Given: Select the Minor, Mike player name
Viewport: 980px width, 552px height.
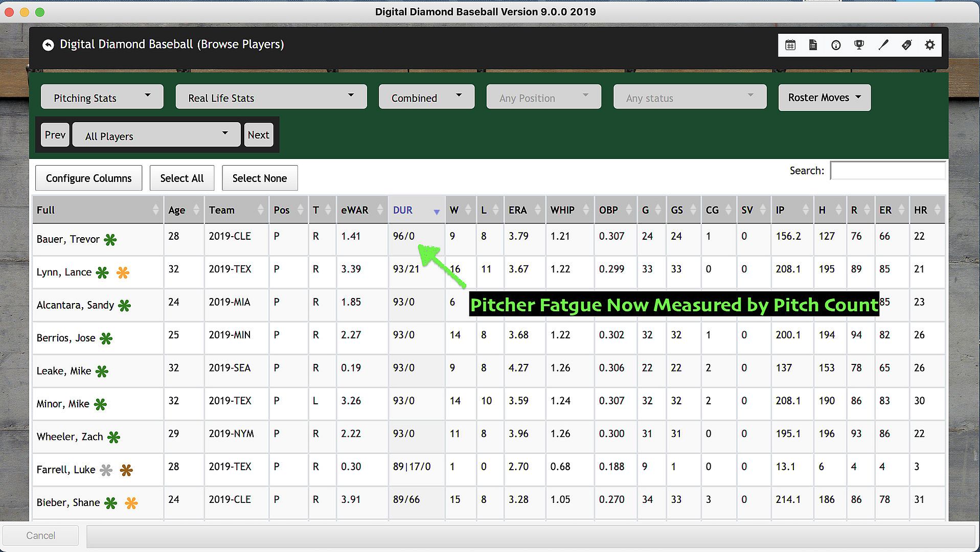Looking at the screenshot, I should (63, 404).
